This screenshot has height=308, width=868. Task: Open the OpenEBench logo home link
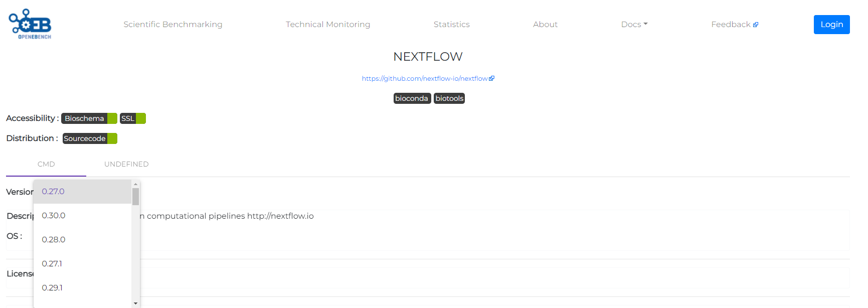pos(30,24)
